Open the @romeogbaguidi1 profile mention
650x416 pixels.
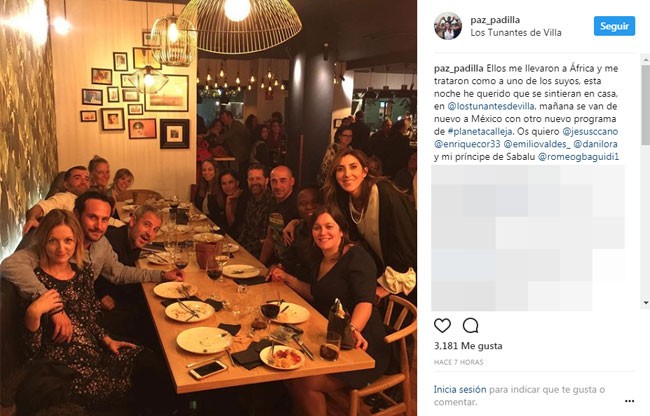pos(578,157)
